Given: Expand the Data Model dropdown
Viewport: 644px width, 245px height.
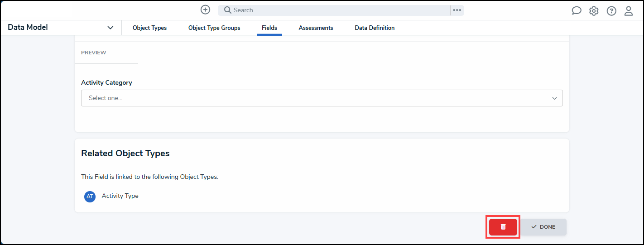Looking at the screenshot, I should [110, 28].
